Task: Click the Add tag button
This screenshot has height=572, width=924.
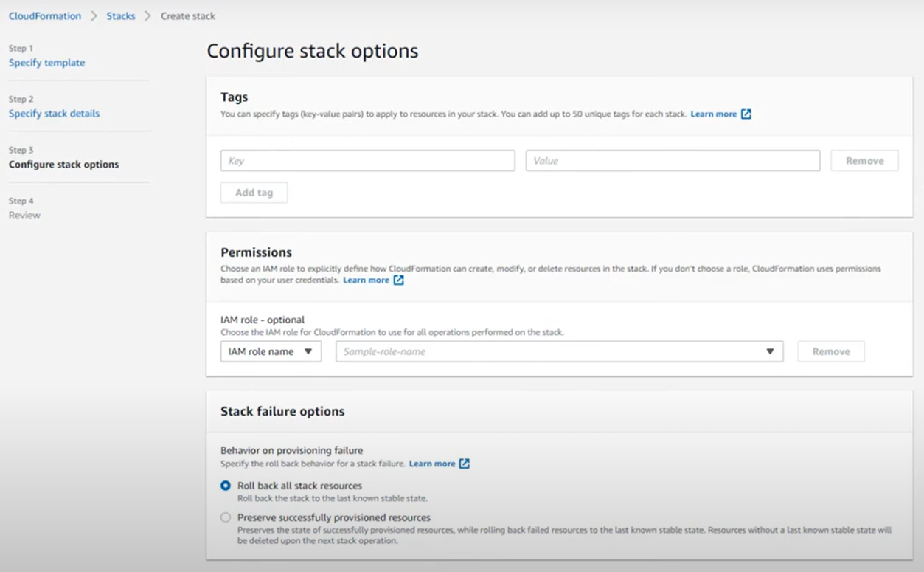Action: (254, 193)
